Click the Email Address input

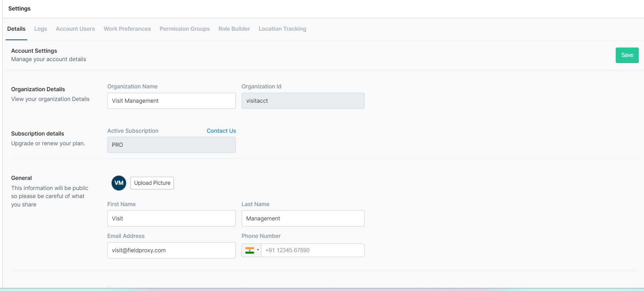(x=171, y=250)
